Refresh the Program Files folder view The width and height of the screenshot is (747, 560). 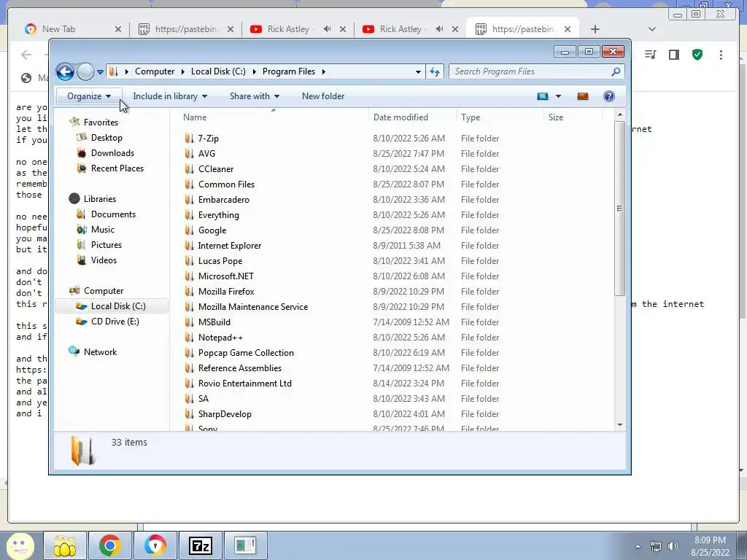tap(435, 71)
